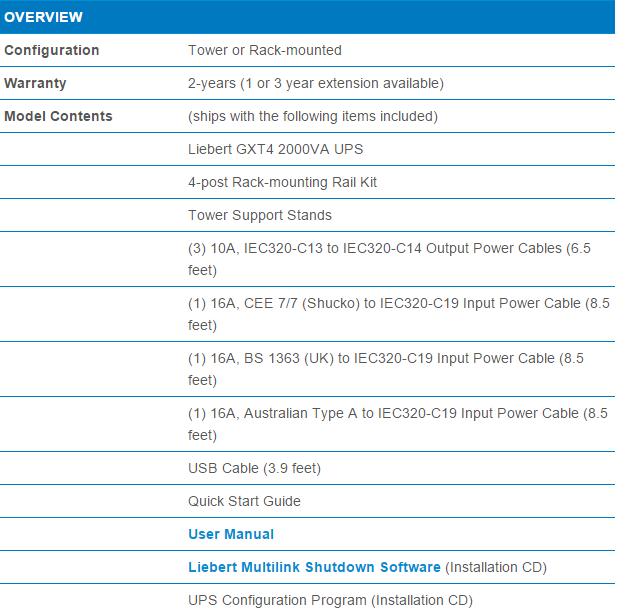Select the Australian Type A Input Power Cable entry
617x614 pixels.
[x=398, y=424]
